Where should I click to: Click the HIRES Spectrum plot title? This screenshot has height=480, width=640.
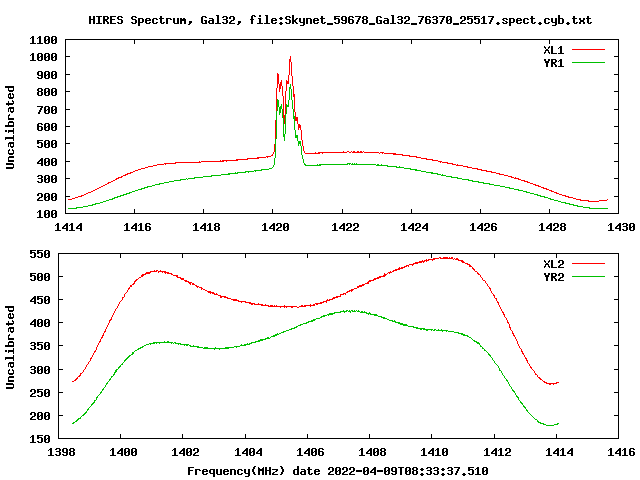click(x=340, y=20)
